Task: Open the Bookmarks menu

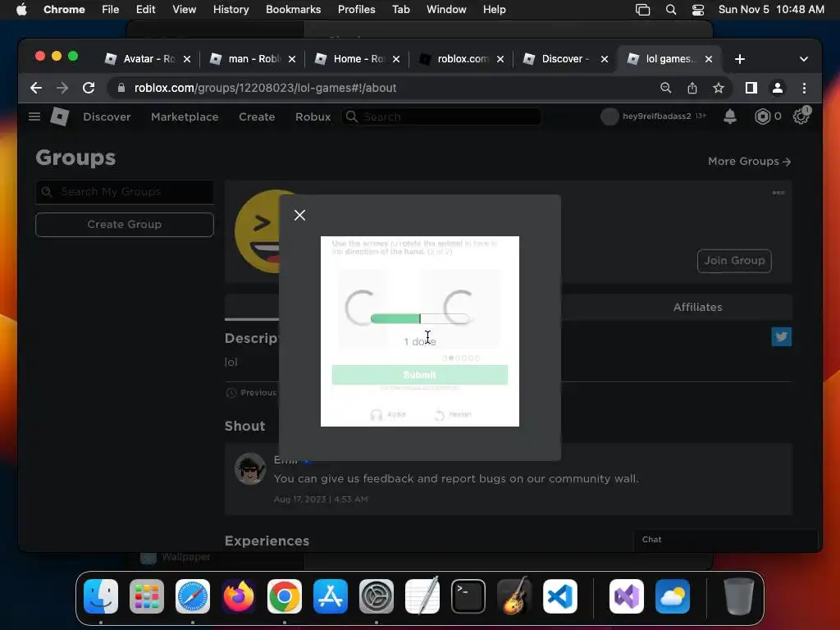Action: tap(293, 9)
